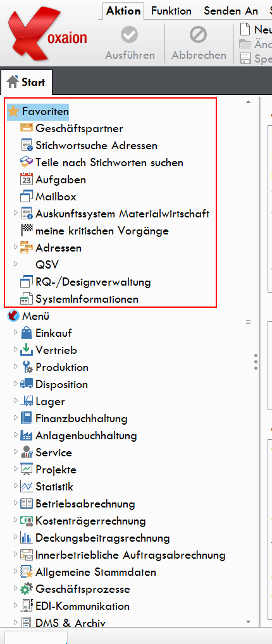Expand the Produktion tree arrow
Viewport: 272px width, 644px height.
(x=16, y=367)
